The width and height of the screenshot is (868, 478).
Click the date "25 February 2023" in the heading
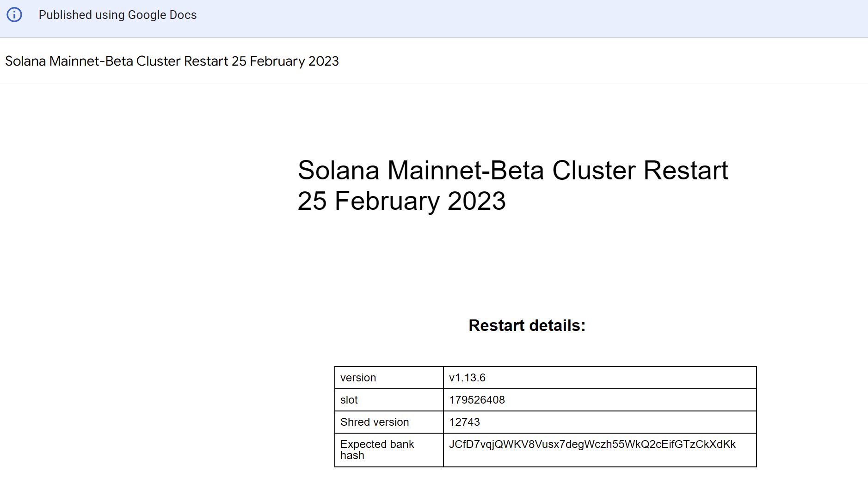[x=402, y=200]
